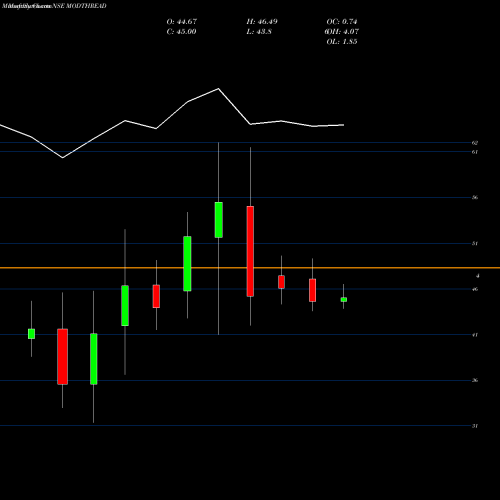Select the low value L: 43.8

coord(259,32)
